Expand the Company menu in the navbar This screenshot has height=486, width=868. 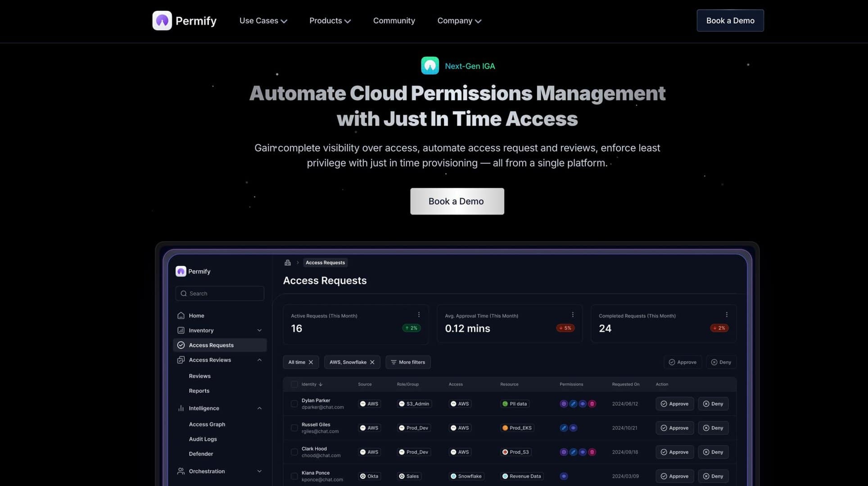(459, 21)
